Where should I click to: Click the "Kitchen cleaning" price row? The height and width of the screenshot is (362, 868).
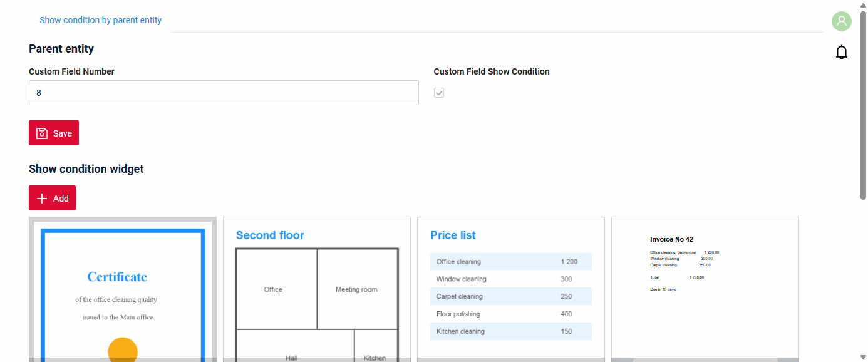[511, 331]
